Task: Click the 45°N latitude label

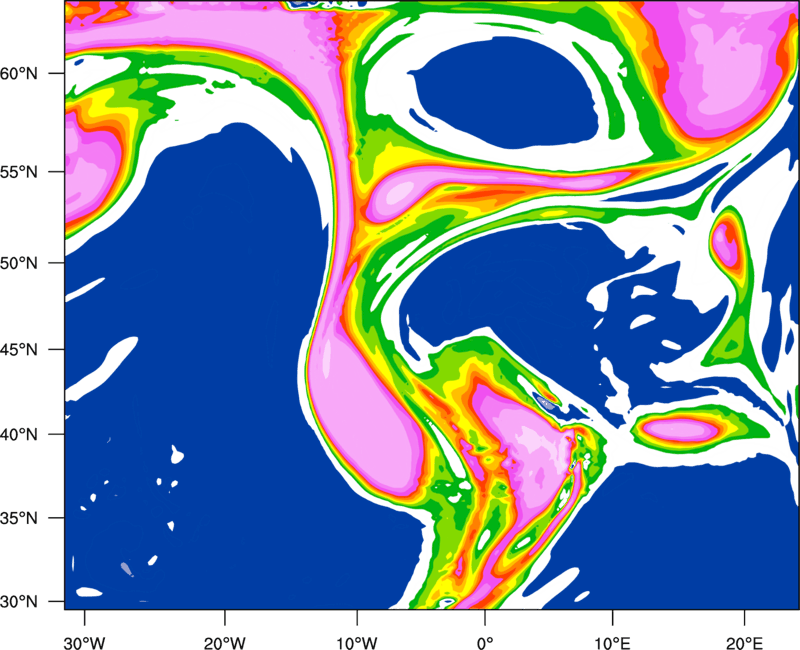Action: click(x=19, y=350)
